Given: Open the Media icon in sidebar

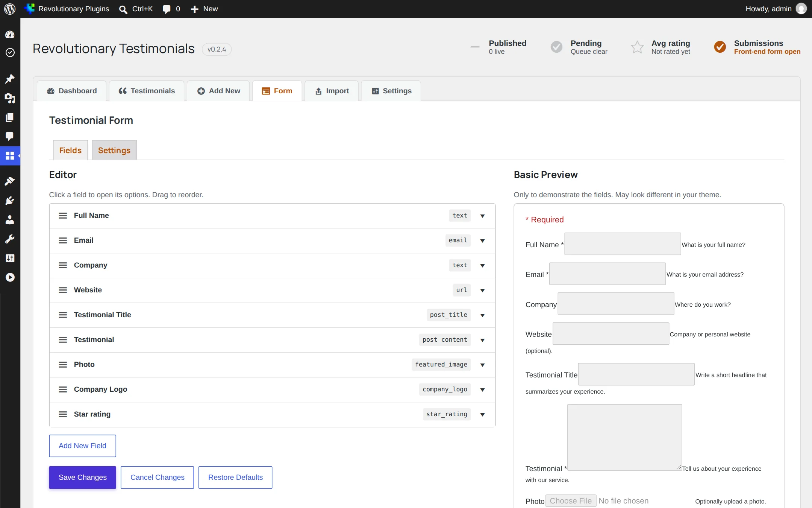Looking at the screenshot, I should coord(10,98).
